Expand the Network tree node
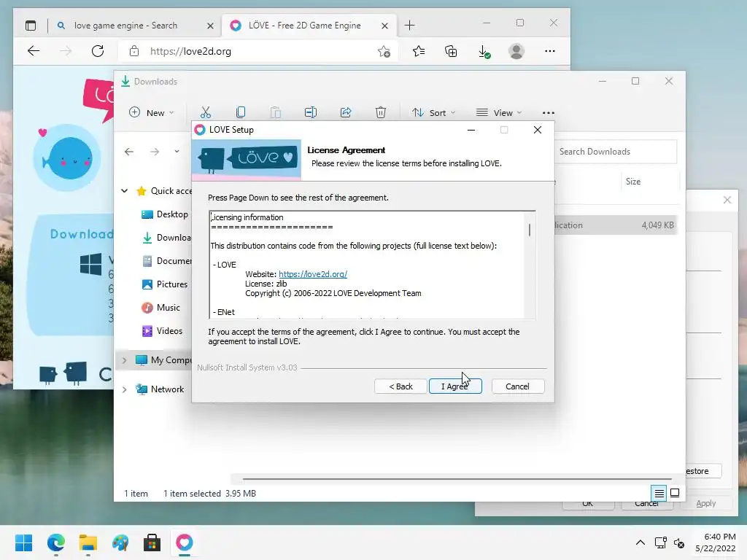This screenshot has height=560, width=747. point(124,389)
